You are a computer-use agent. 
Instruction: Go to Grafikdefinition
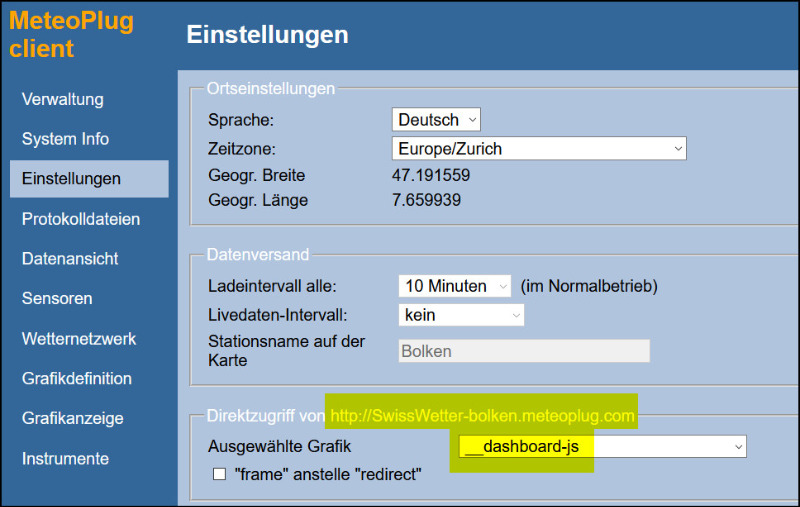click(77, 378)
